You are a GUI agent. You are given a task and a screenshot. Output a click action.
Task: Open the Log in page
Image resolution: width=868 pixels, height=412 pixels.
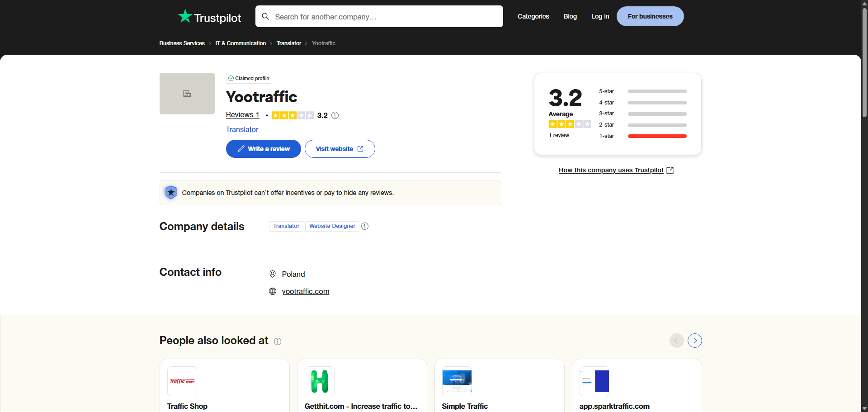(600, 16)
